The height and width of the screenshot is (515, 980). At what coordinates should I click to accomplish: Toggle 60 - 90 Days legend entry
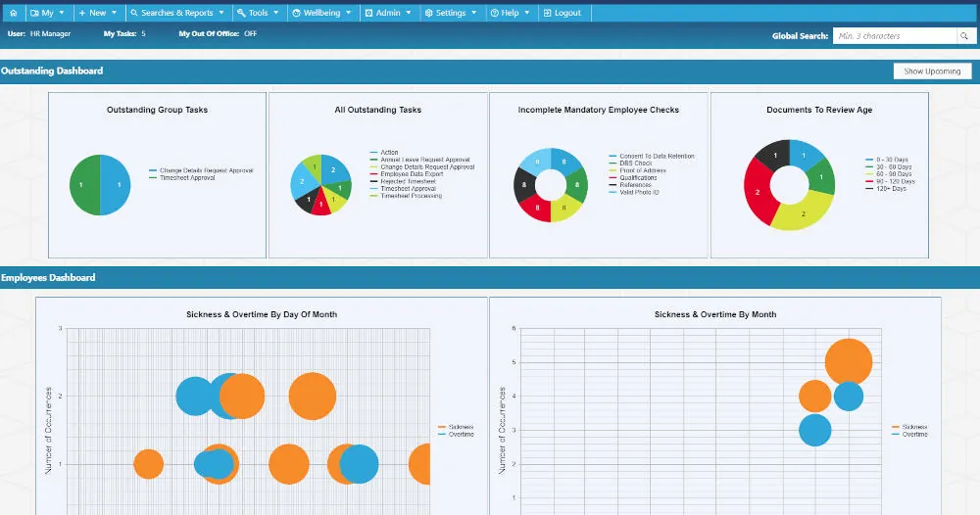[889, 174]
